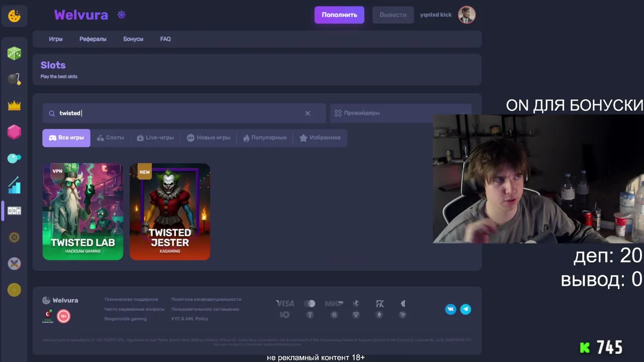Click the Slots page heading
644x362 pixels.
click(x=53, y=65)
